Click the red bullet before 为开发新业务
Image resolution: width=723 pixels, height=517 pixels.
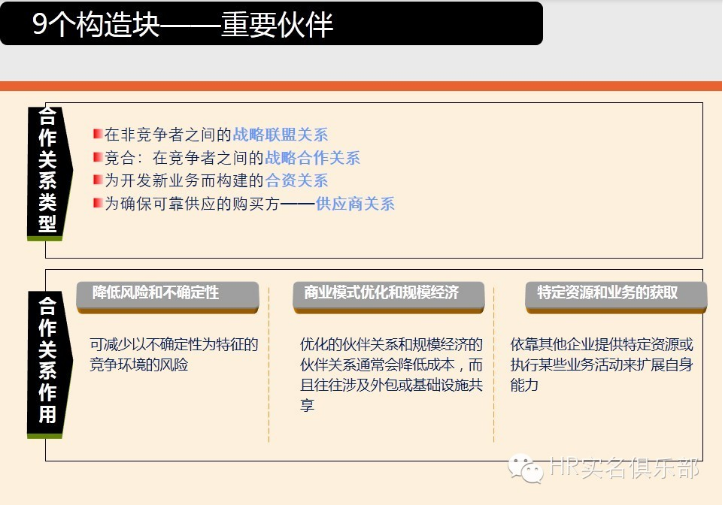pyautogui.click(x=97, y=179)
